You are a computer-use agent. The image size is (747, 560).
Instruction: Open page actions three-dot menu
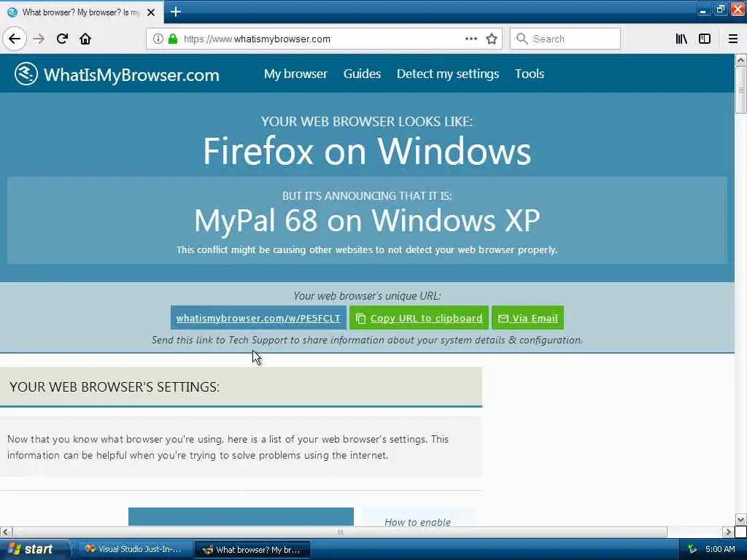coord(471,39)
